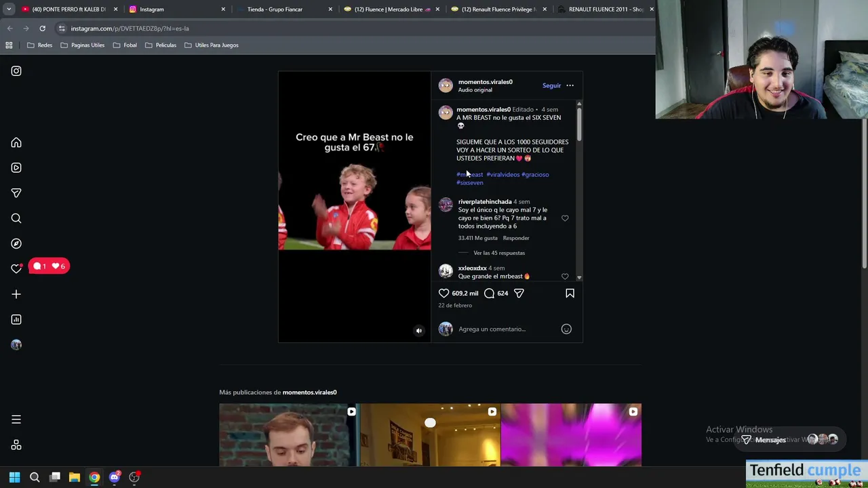Reload the page in Chrome
Viewport: 868px width, 488px height.
tap(42, 28)
